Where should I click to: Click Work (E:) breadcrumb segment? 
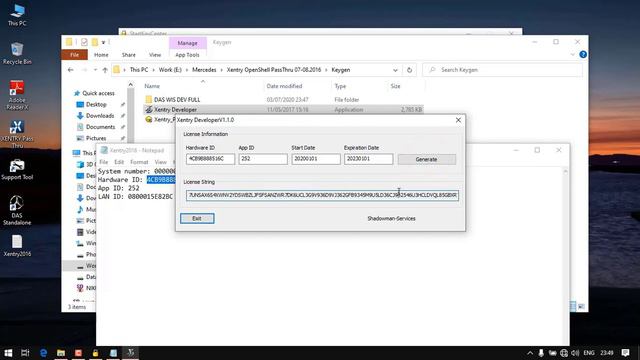tap(170, 70)
